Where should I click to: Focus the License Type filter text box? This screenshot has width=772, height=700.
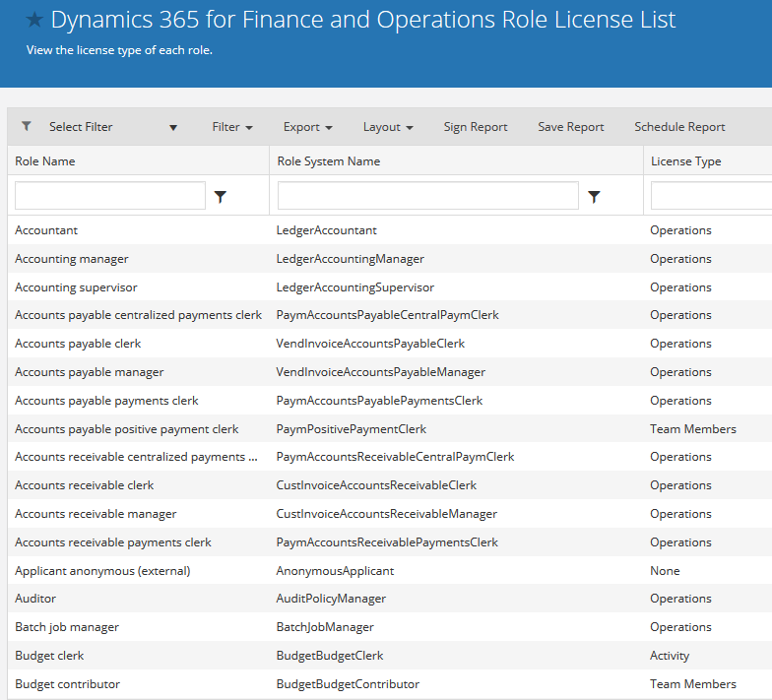711,195
